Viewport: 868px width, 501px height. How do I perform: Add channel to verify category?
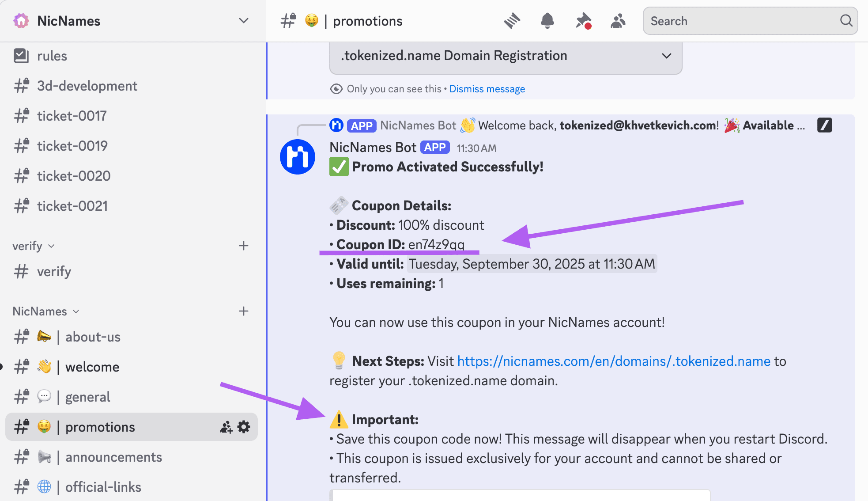coord(244,246)
